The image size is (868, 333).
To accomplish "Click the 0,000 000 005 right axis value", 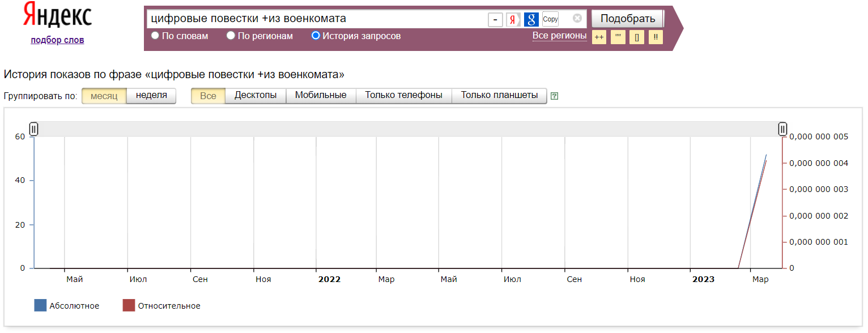I will click(819, 136).
